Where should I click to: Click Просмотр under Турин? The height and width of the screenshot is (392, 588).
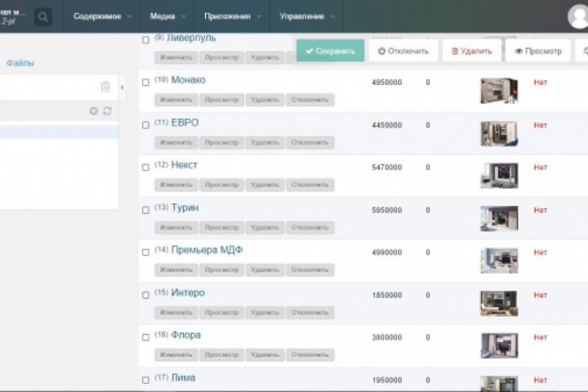point(221,228)
